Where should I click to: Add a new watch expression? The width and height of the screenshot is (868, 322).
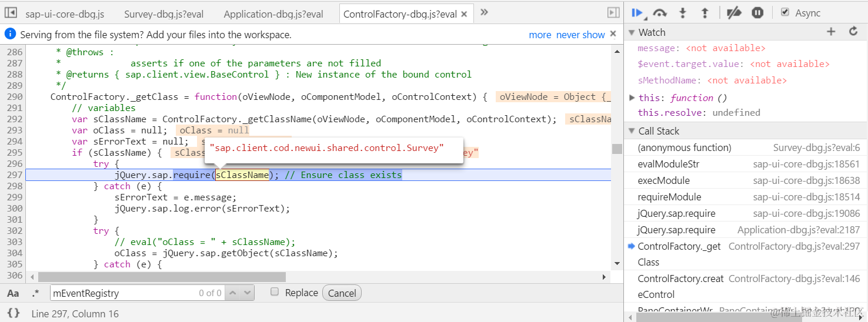(831, 32)
